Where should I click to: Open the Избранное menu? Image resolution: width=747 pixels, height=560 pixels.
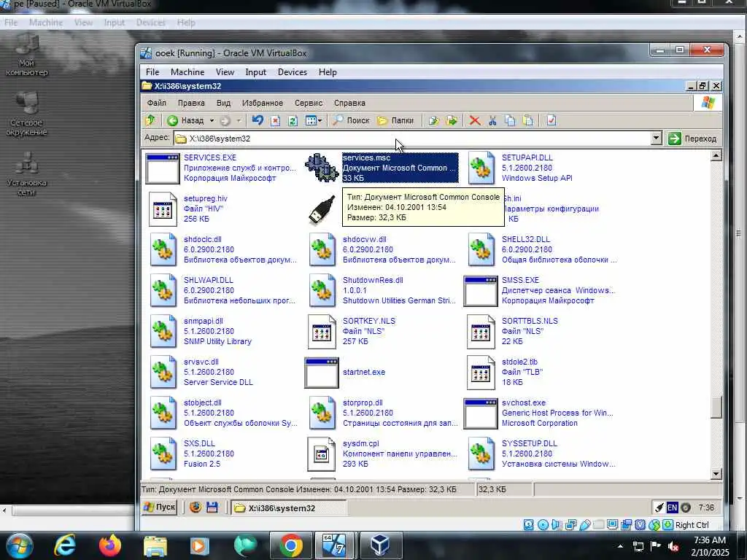pos(263,103)
